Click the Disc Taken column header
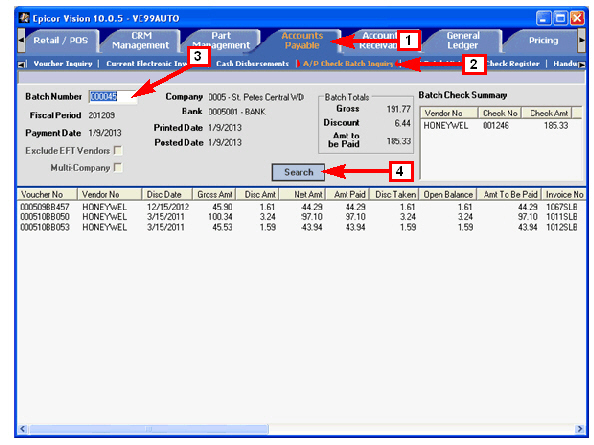The image size is (594, 445). [394, 194]
